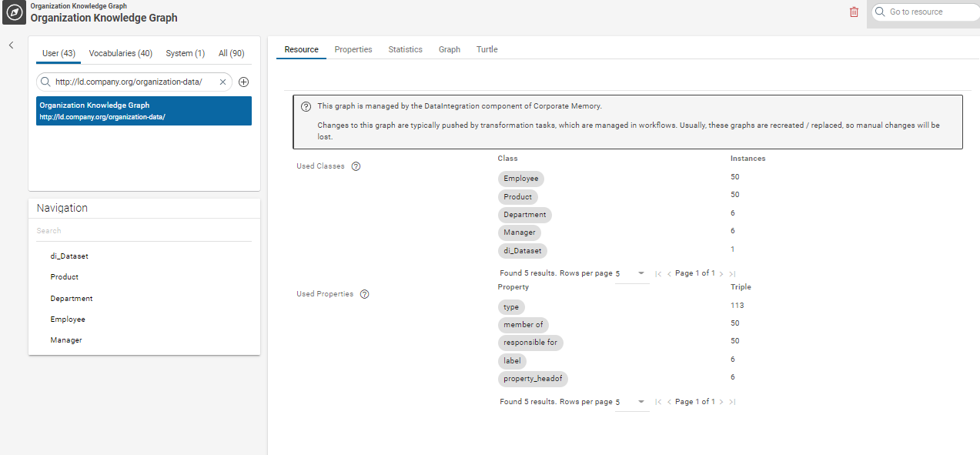The height and width of the screenshot is (455, 980).
Task: Click the 113 triple count link
Action: point(737,306)
